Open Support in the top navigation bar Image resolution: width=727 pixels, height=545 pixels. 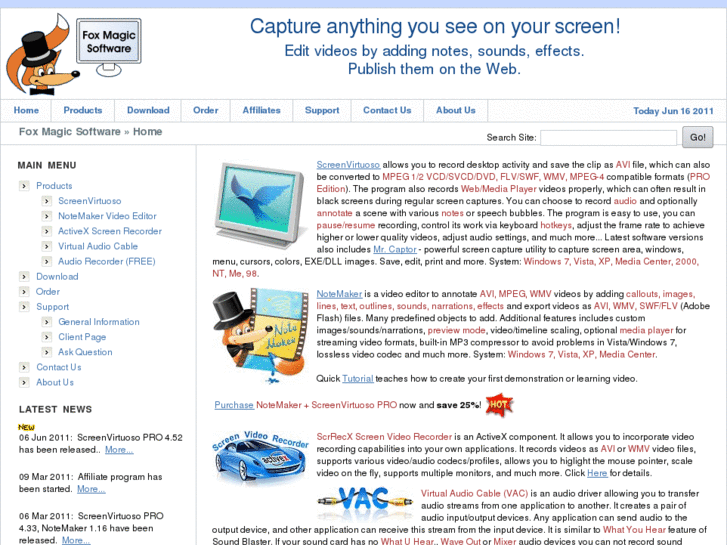pyautogui.click(x=322, y=110)
